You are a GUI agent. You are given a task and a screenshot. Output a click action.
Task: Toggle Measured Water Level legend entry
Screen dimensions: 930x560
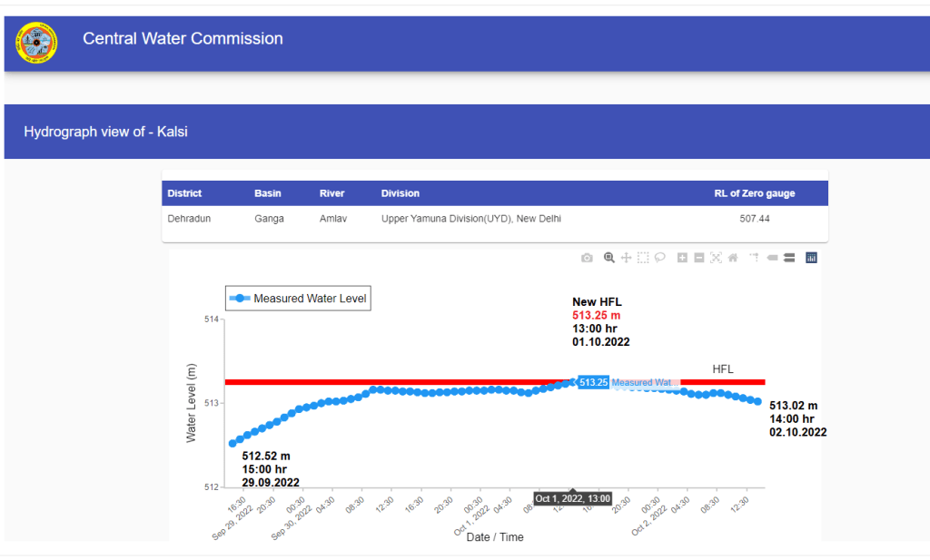(298, 298)
